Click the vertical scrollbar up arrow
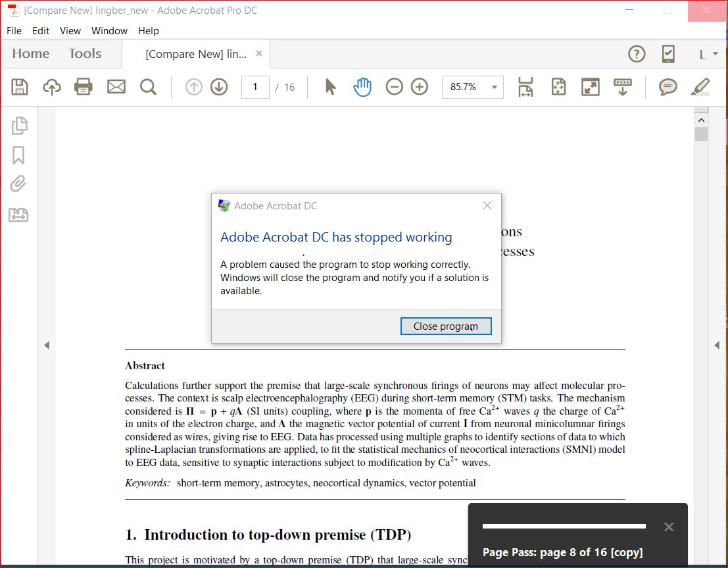 [x=701, y=120]
